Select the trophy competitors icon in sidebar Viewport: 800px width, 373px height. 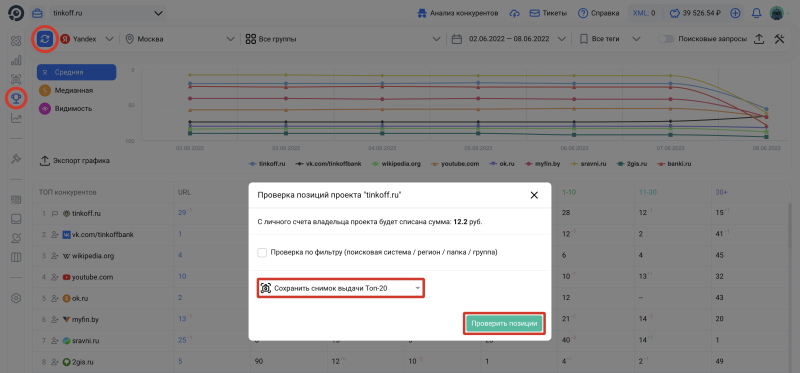pyautogui.click(x=16, y=98)
